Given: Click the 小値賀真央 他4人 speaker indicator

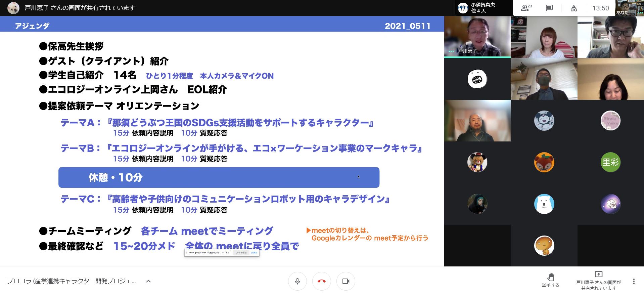Looking at the screenshot, I should (483, 8).
